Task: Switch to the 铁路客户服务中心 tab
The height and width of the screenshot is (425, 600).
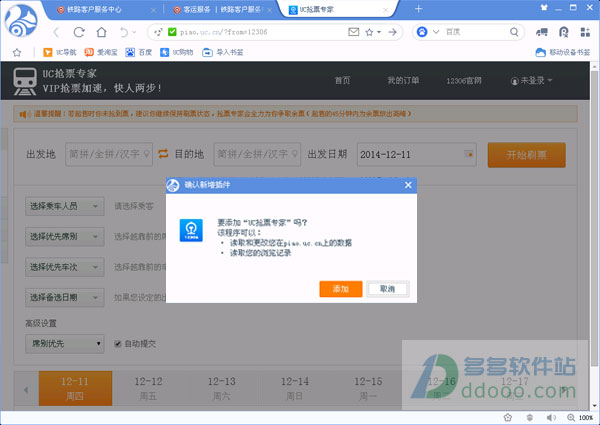Action: (104, 10)
